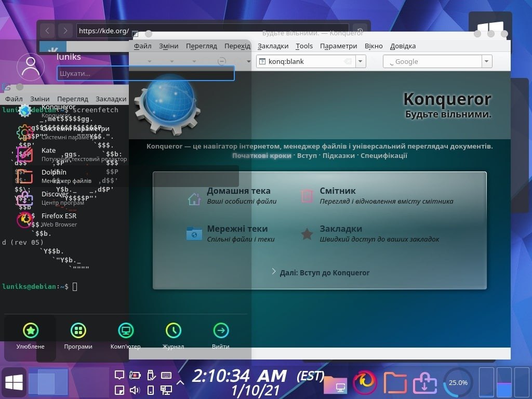Viewport: 532px width, 399px height.
Task: Open Параметри menu in Konqueror
Action: click(338, 46)
